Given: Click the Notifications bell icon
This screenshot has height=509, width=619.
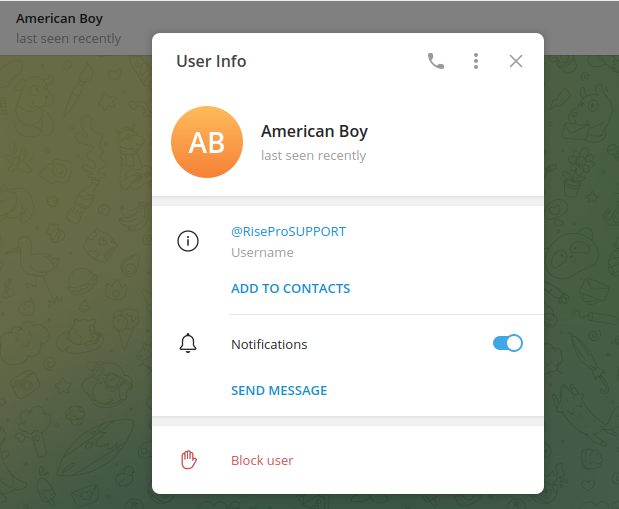Looking at the screenshot, I should tap(188, 343).
